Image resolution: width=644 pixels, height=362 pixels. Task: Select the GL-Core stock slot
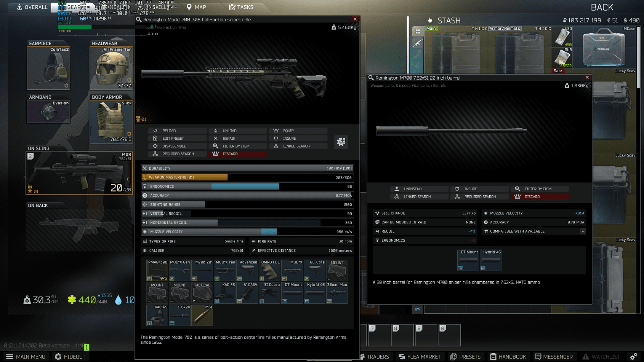pyautogui.click(x=315, y=270)
